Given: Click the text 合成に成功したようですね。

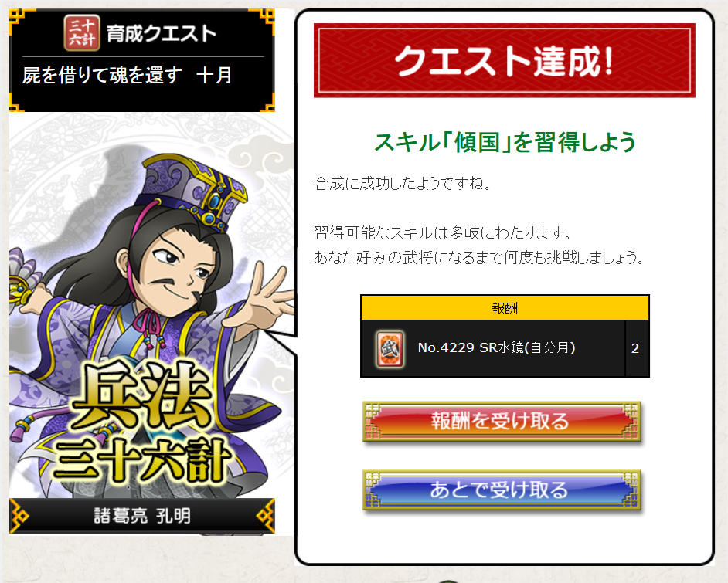Looking at the screenshot, I should [x=402, y=183].
